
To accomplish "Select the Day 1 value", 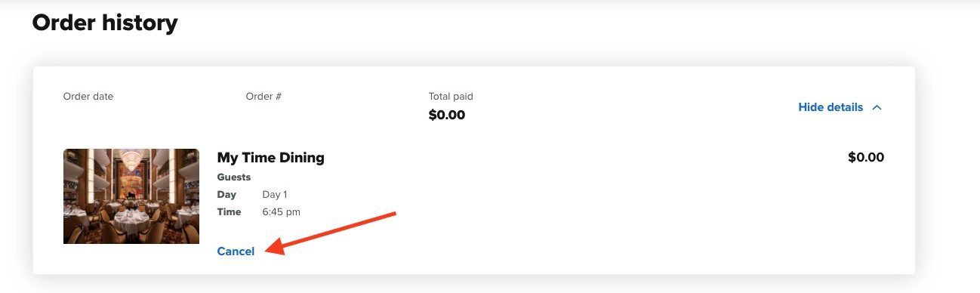I will [275, 195].
